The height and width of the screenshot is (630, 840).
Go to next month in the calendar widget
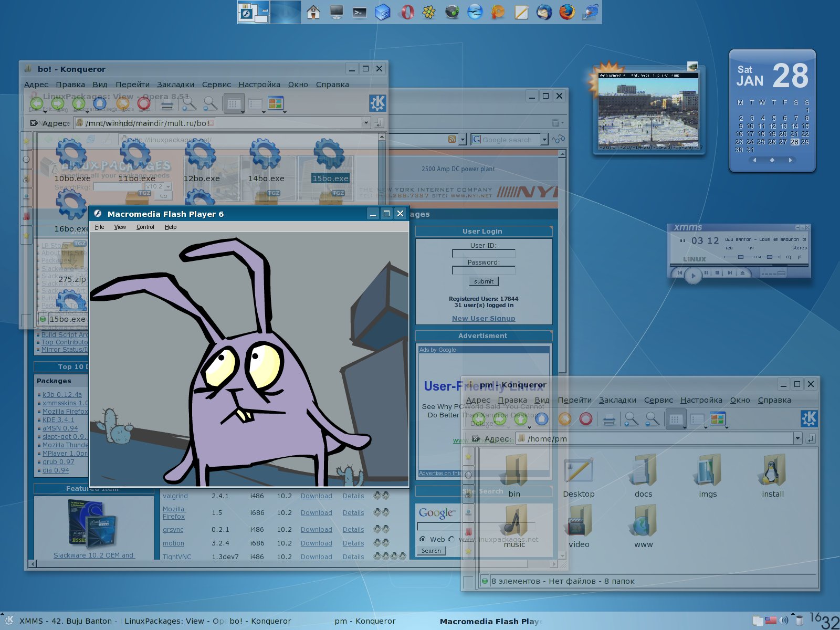click(x=790, y=160)
